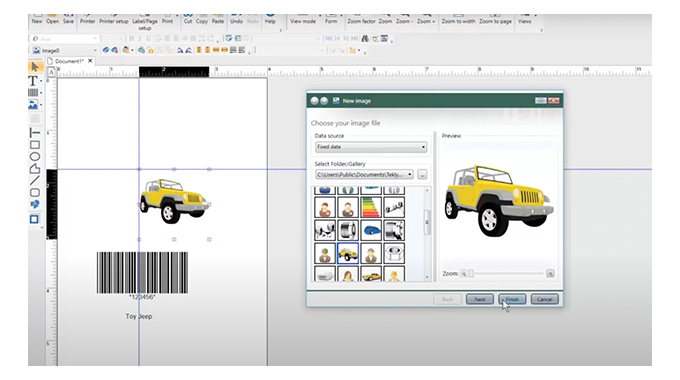Select the yellow jeep thumbnail in gallery
Image resolution: width=680 pixels, height=380 pixels.
(x=348, y=253)
